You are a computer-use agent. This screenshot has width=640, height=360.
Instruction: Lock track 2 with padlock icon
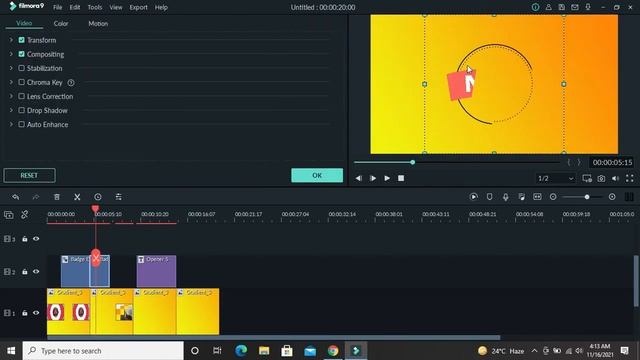(x=24, y=271)
